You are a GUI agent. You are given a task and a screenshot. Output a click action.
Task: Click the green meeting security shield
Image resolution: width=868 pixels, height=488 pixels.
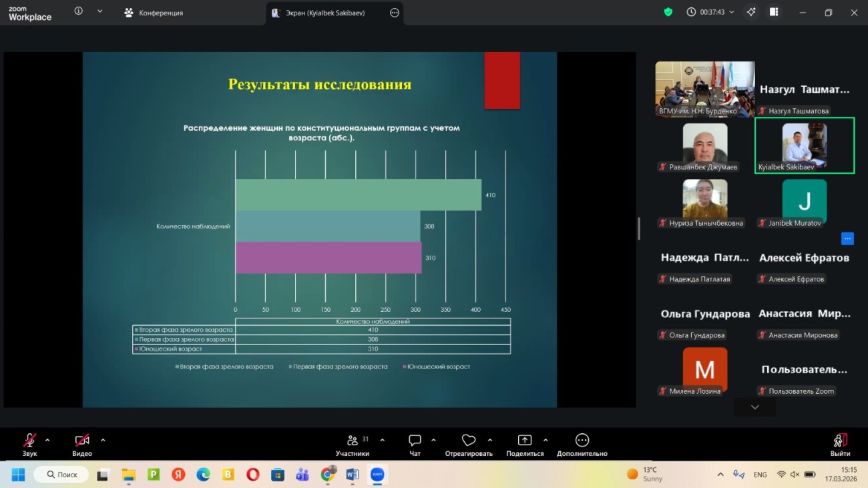pyautogui.click(x=668, y=11)
